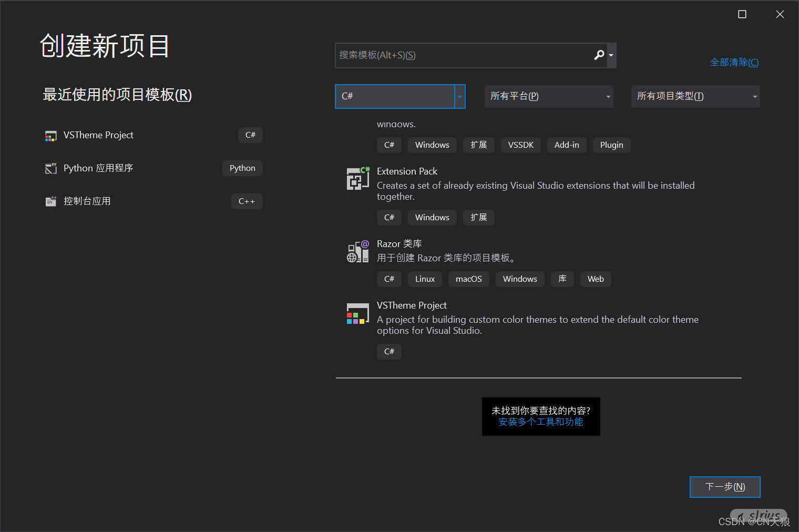Click the search magnifier icon
The image size is (799, 532).
pos(599,55)
